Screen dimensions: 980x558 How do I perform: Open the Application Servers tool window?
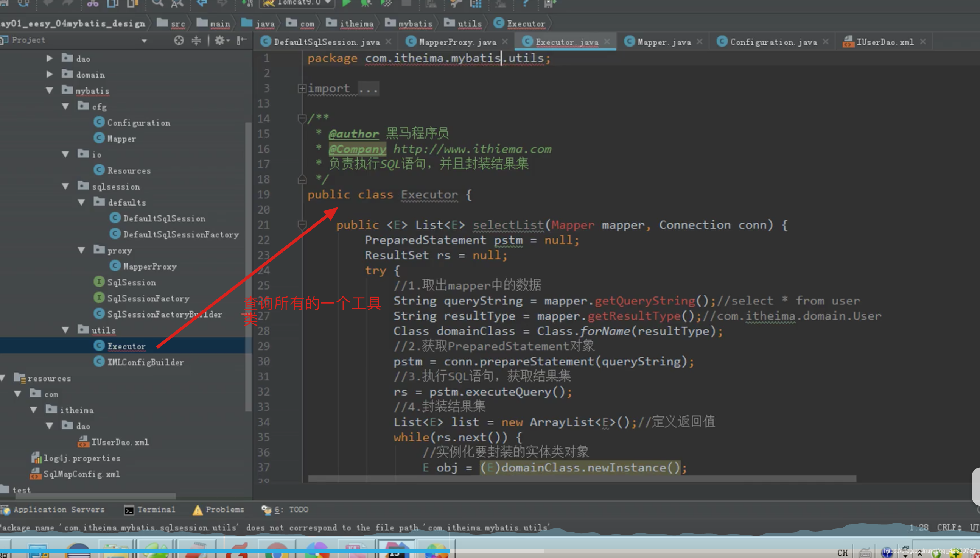click(53, 510)
